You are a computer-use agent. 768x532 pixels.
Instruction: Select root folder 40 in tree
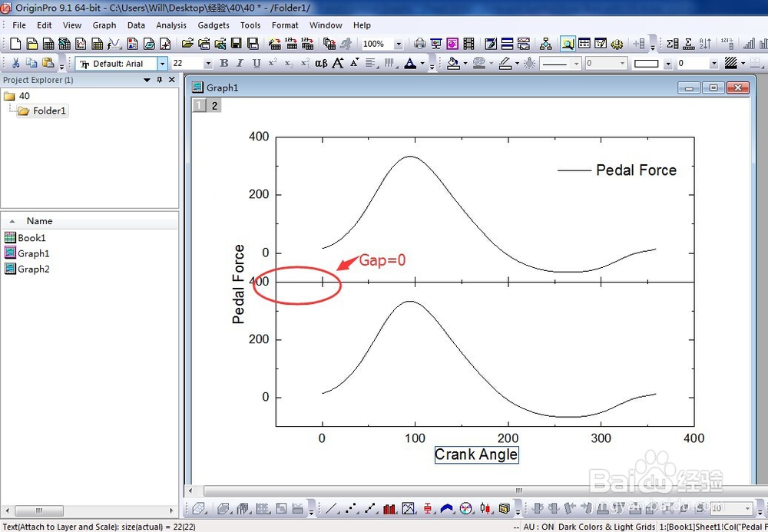[17, 96]
